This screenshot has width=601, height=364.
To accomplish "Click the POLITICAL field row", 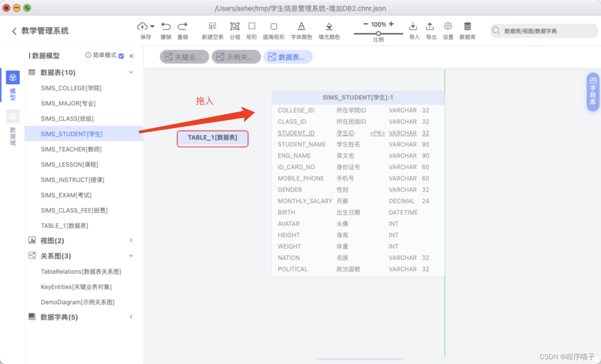I will coord(358,269).
